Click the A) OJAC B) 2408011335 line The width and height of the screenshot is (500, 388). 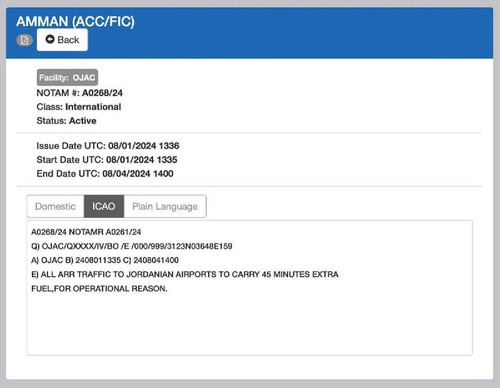click(x=105, y=260)
